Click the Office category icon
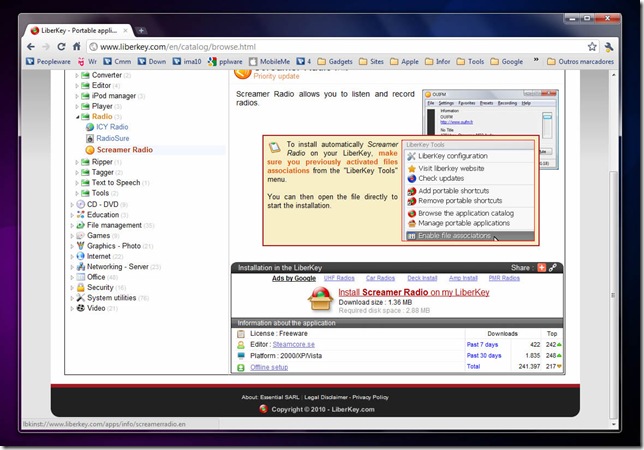Screen dimensions: 644x450 tap(80, 277)
